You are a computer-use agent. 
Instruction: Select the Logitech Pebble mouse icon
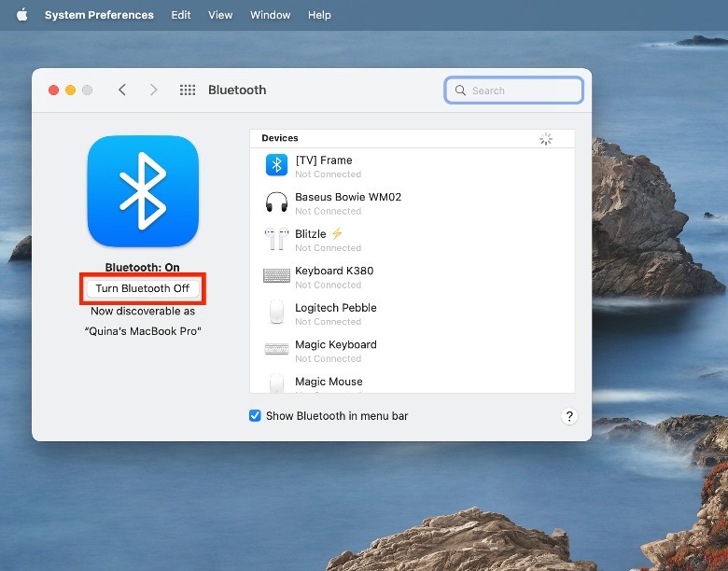pos(276,312)
